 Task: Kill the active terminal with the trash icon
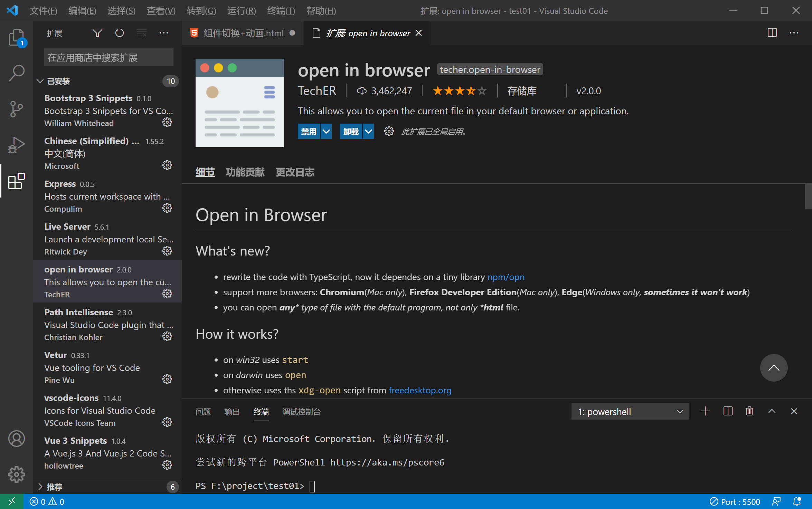[749, 411]
